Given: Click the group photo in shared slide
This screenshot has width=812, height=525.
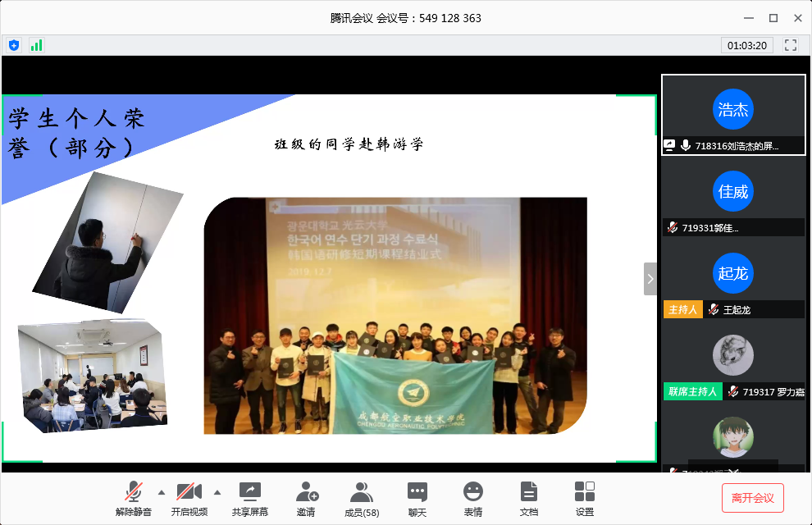Looking at the screenshot, I should [x=395, y=315].
